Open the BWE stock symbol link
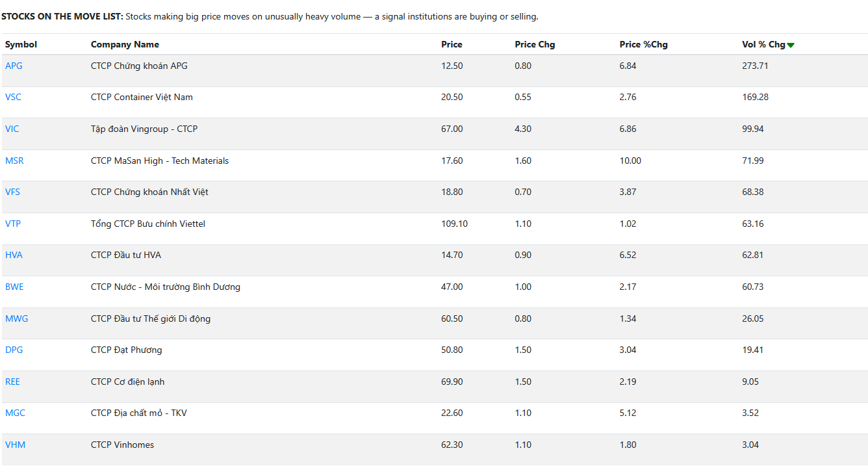The height and width of the screenshot is (468, 868). coord(14,287)
